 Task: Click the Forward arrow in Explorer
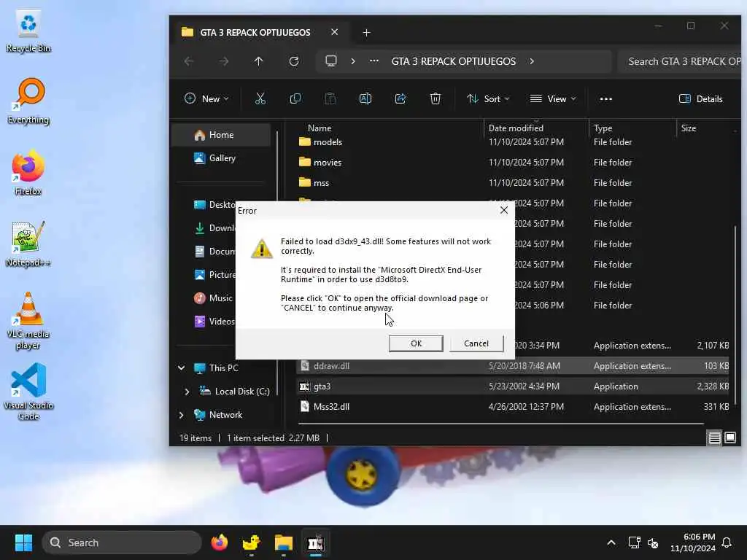[x=223, y=61]
